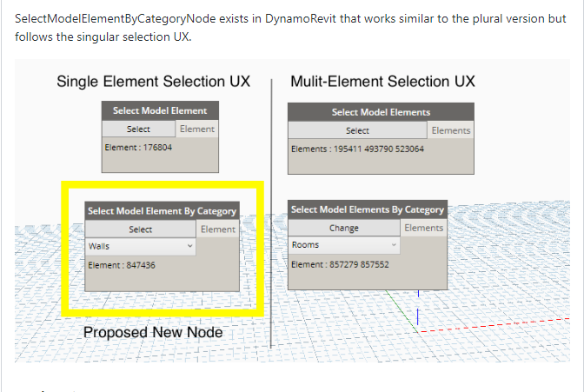Click Select Model Element By Category title
The height and width of the screenshot is (392, 584).
pos(162,211)
